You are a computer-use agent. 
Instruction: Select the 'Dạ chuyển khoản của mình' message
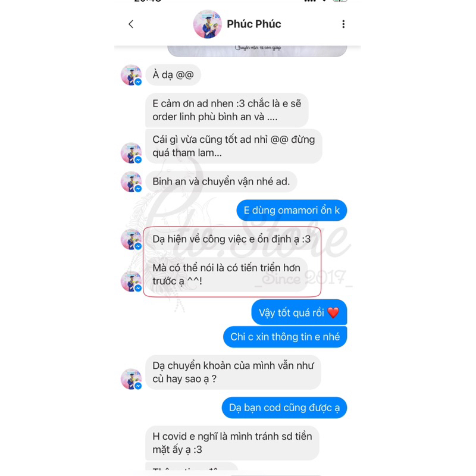(233, 372)
